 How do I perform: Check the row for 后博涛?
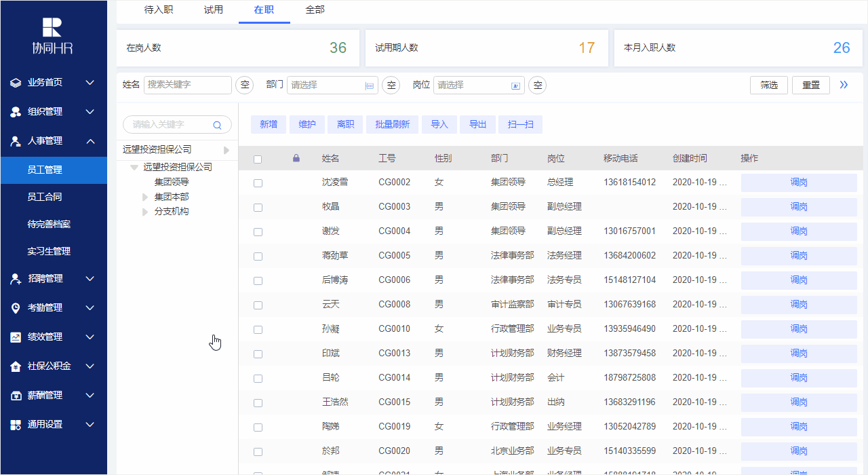click(258, 281)
